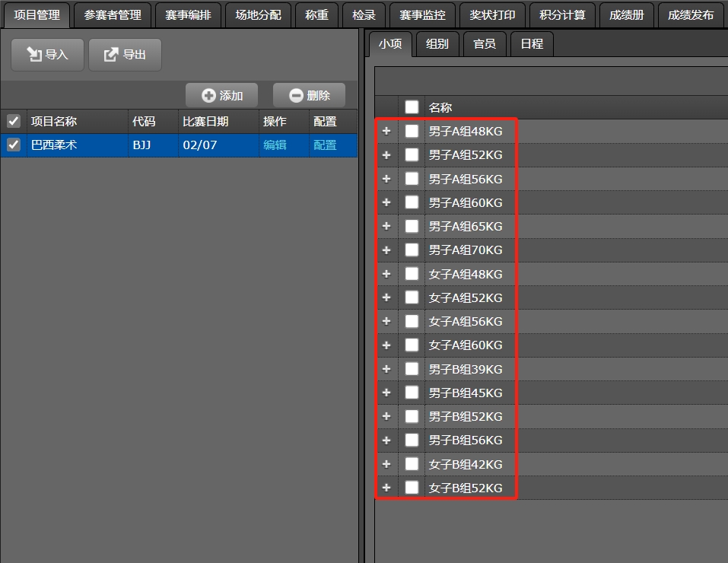Viewport: 728px width, 563px height.
Task: Select the 日程 sub-tab
Action: (x=532, y=44)
